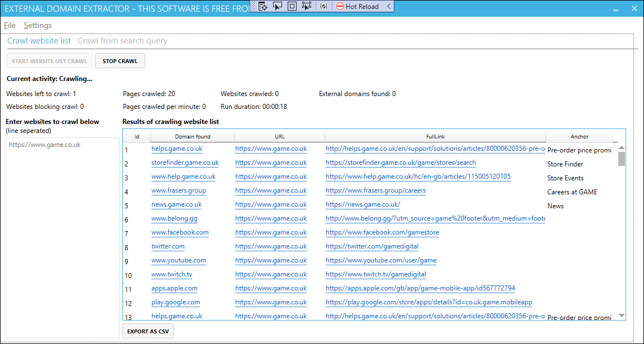
Task: Switch to Crawl from search query tab
Action: coord(122,41)
